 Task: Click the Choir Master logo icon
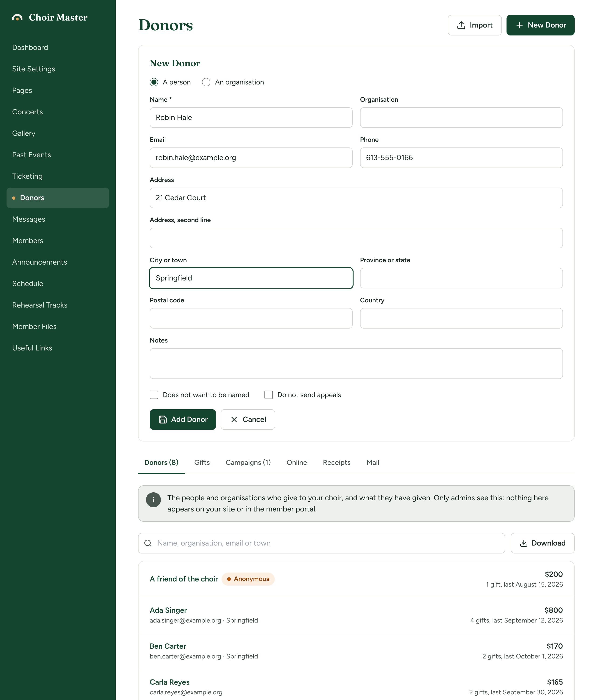17,17
